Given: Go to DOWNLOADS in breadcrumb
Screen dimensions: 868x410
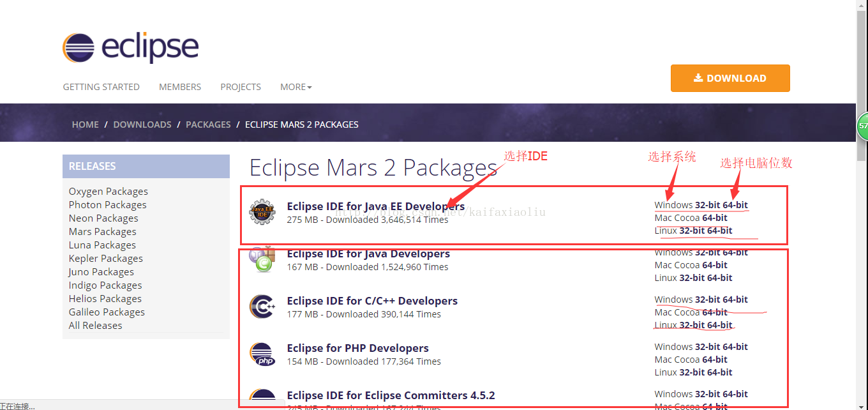Looking at the screenshot, I should tap(142, 125).
